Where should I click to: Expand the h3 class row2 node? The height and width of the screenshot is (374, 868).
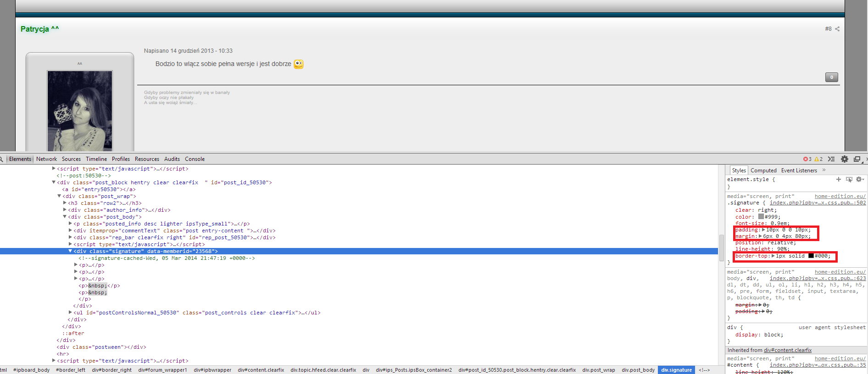pyautogui.click(x=65, y=203)
